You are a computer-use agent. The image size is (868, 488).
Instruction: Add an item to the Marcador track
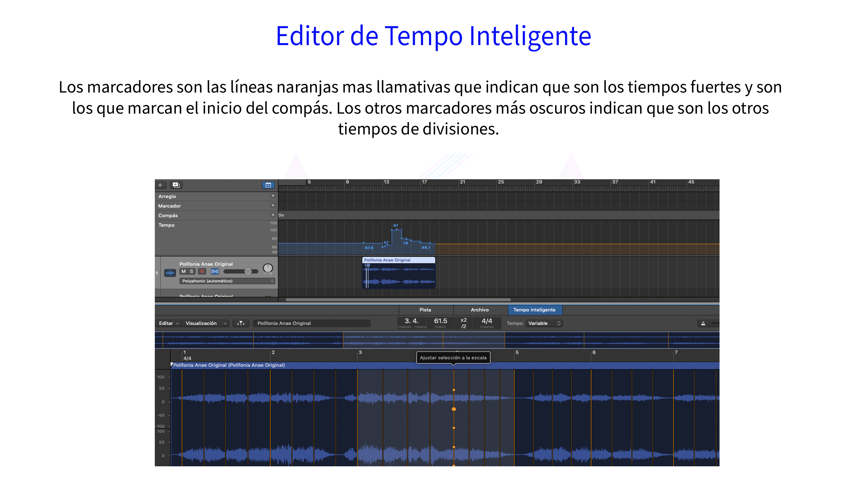pyautogui.click(x=273, y=206)
